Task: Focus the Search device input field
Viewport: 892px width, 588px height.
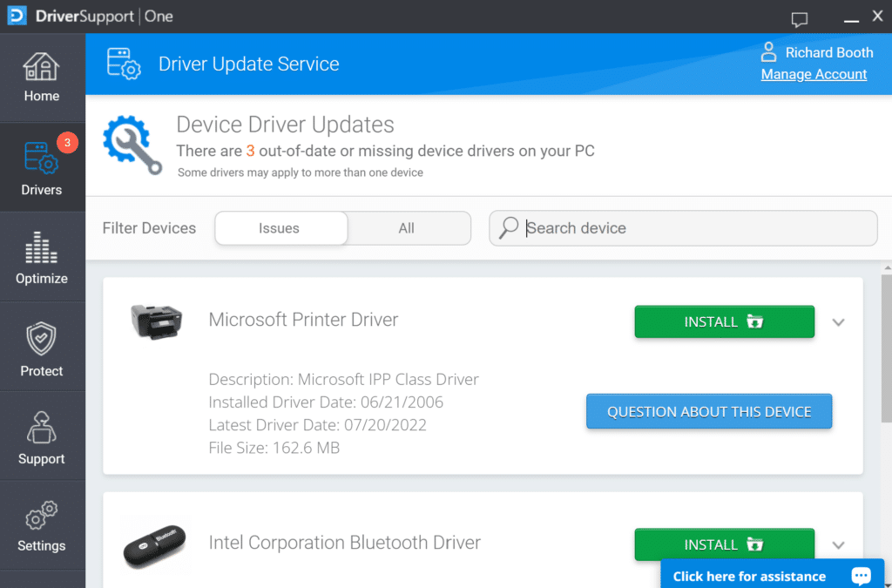Action: coord(683,228)
